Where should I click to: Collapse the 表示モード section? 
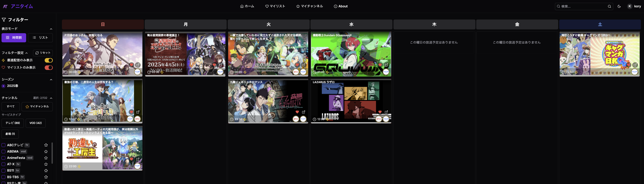(x=51, y=29)
